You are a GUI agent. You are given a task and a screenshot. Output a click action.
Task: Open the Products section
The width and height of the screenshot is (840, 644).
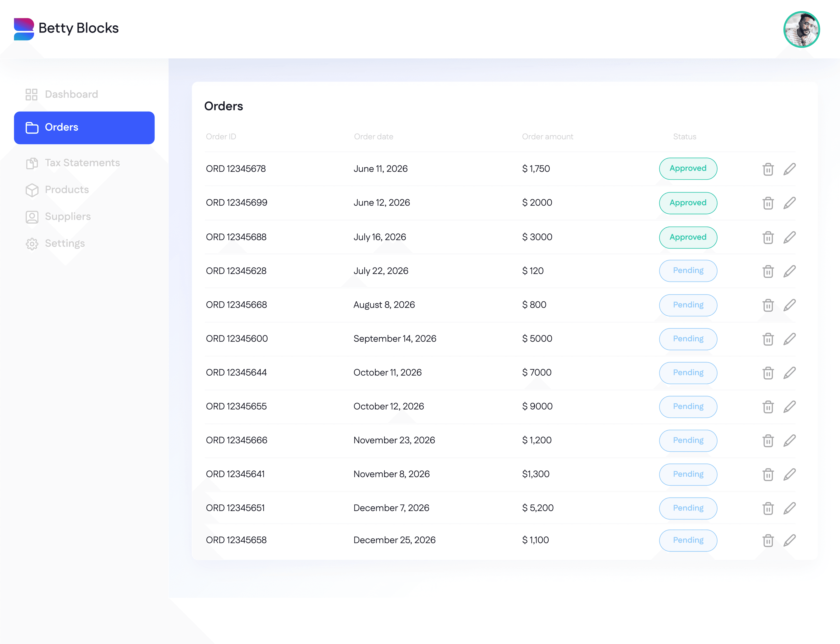67,190
